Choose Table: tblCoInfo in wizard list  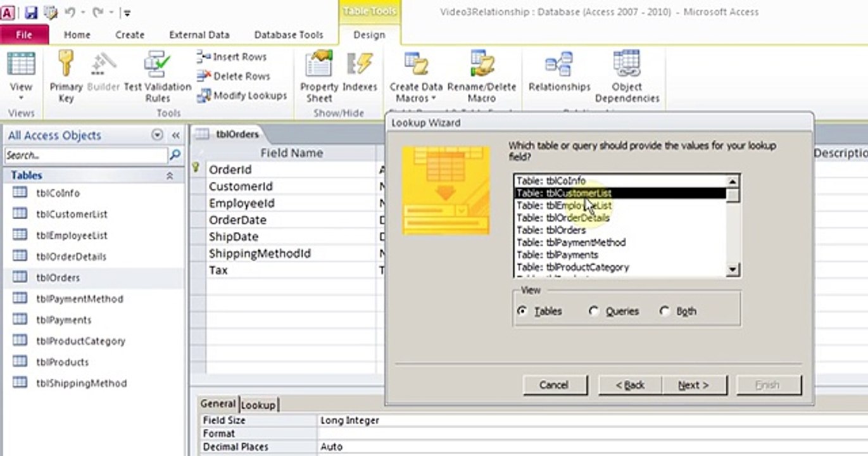620,181
